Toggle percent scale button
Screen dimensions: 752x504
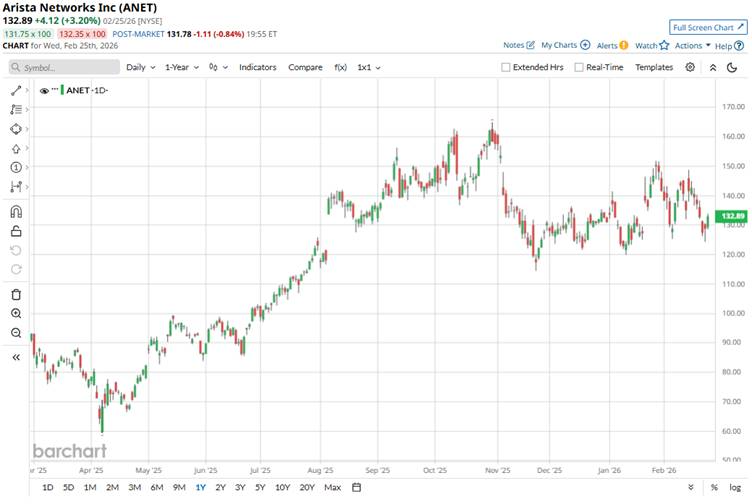pyautogui.click(x=714, y=488)
